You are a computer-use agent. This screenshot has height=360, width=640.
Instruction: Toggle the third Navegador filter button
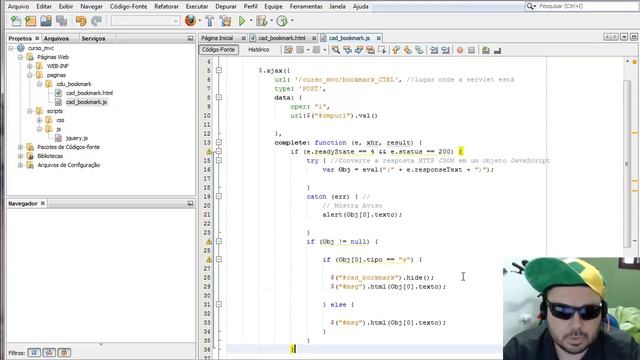64,352
